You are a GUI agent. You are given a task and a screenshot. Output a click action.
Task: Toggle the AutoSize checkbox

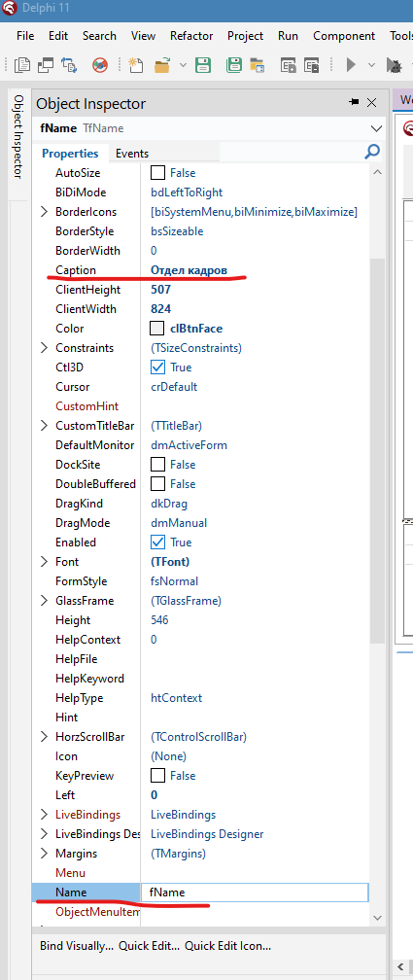point(158,172)
